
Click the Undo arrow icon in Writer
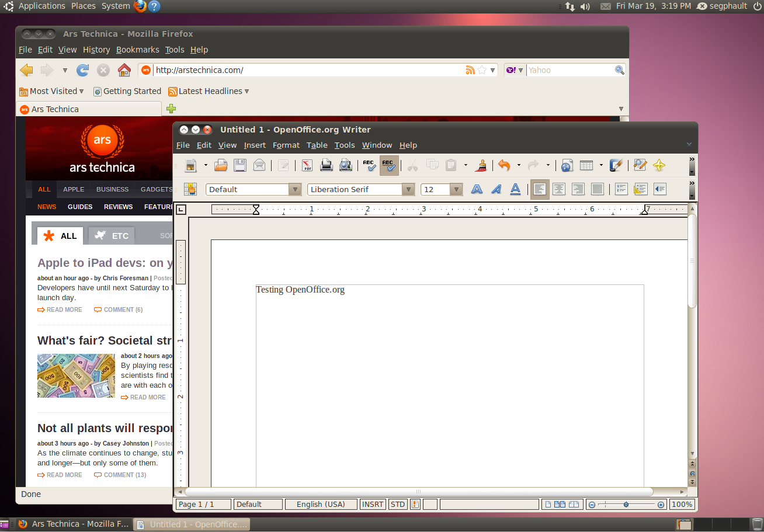(x=504, y=166)
